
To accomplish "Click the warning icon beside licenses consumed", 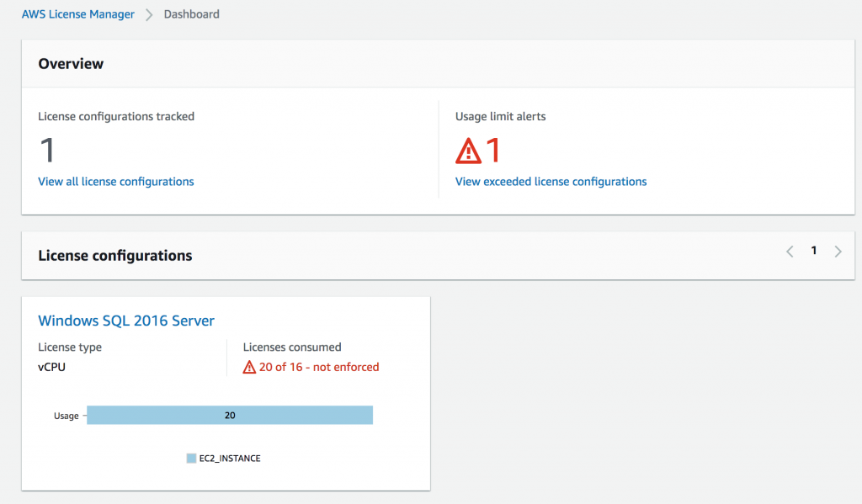I will [249, 367].
